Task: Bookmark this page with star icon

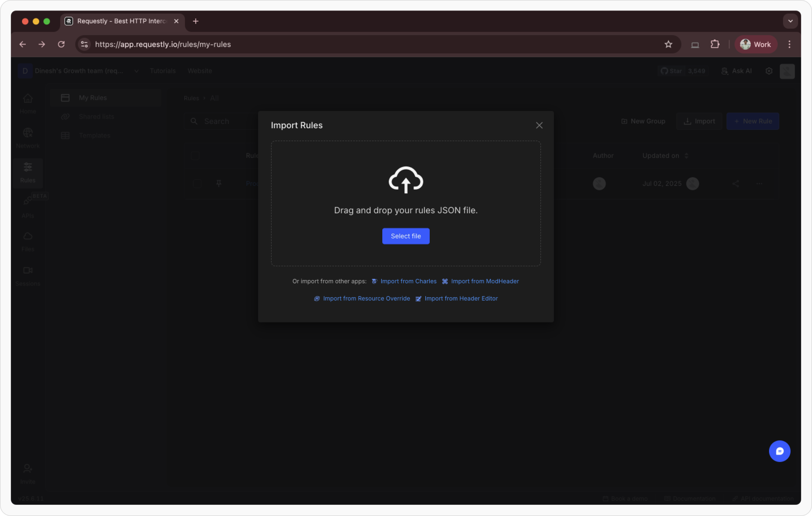Action: 668,44
